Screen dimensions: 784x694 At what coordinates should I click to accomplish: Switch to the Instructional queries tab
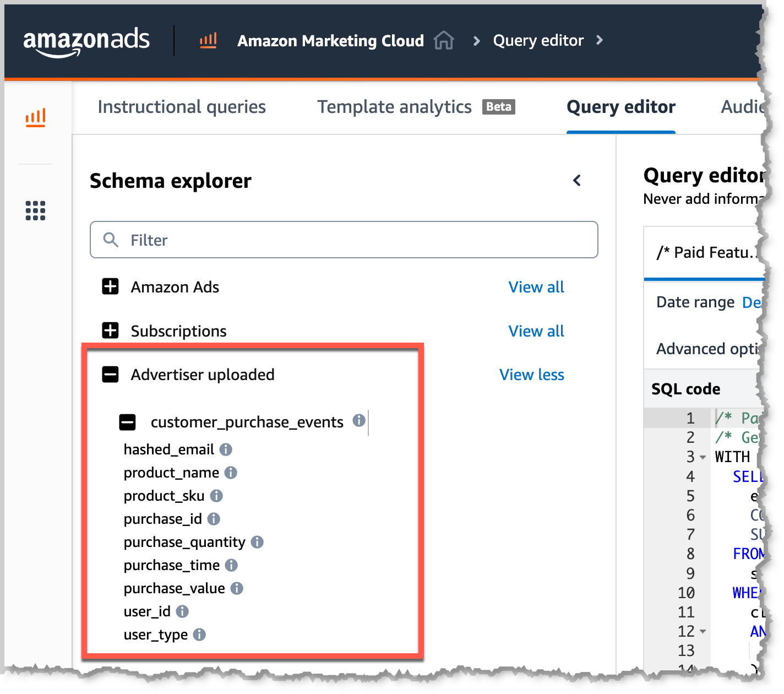tap(182, 107)
